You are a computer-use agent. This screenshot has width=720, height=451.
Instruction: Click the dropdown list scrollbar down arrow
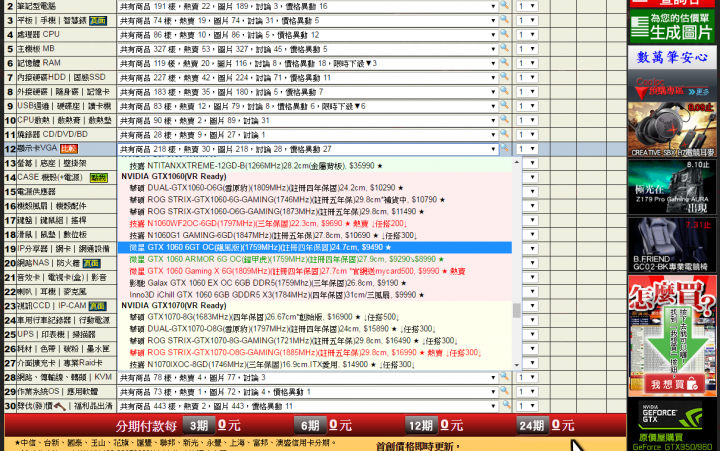(x=517, y=366)
